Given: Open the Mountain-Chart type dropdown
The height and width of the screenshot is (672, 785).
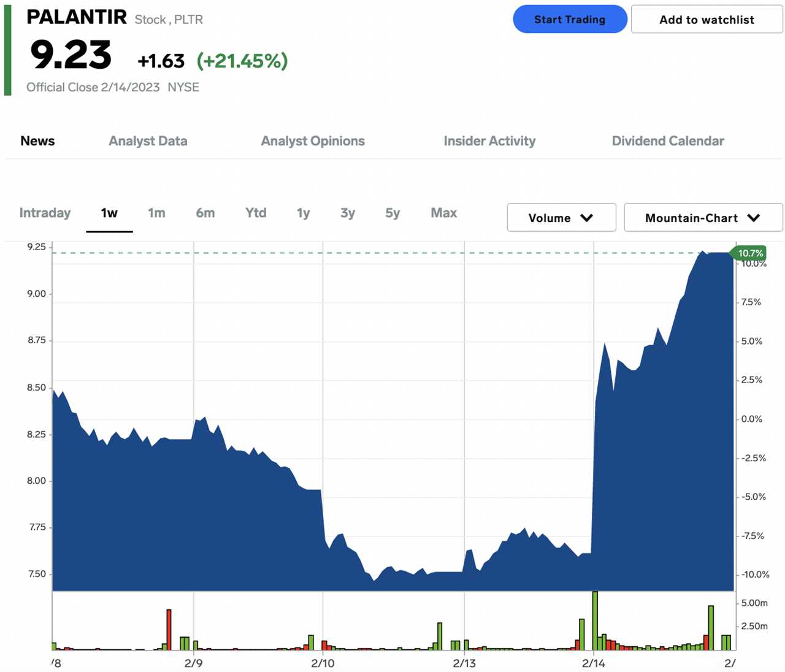Looking at the screenshot, I should click(703, 218).
